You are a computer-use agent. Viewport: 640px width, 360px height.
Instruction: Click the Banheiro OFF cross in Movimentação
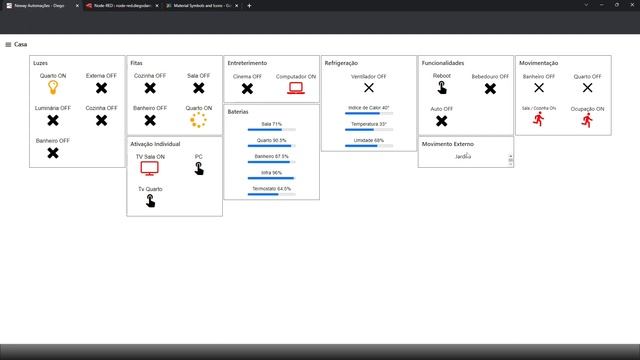(x=539, y=88)
